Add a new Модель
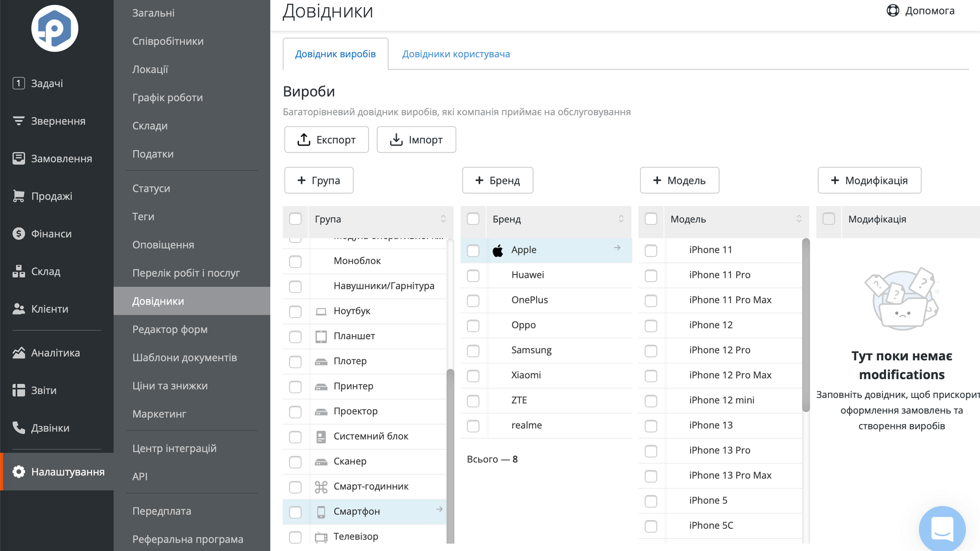This screenshot has width=980, height=551. [679, 180]
